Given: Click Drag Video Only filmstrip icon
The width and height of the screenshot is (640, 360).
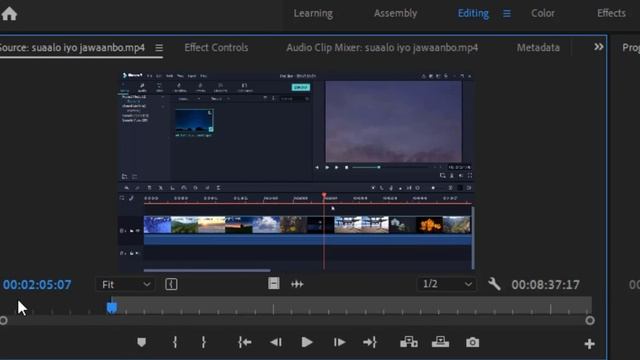Looking at the screenshot, I should coord(273,283).
